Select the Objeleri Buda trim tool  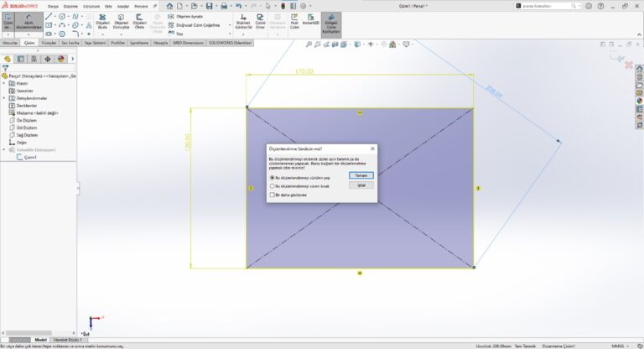coord(102,20)
